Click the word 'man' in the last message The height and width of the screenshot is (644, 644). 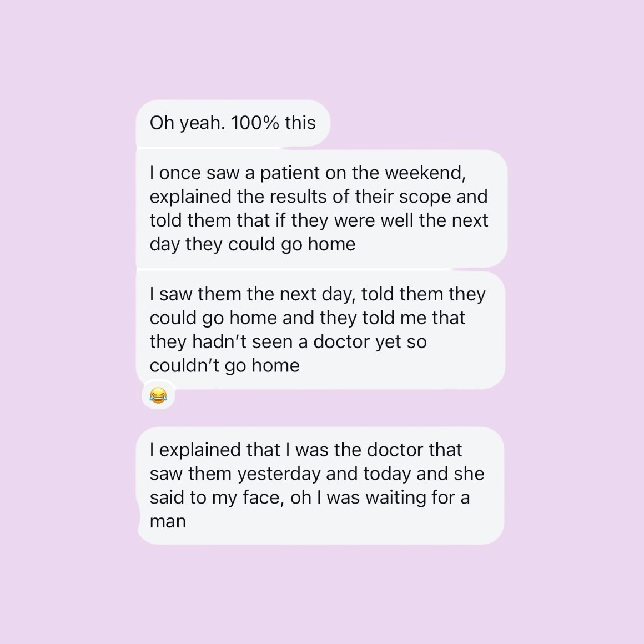(168, 522)
